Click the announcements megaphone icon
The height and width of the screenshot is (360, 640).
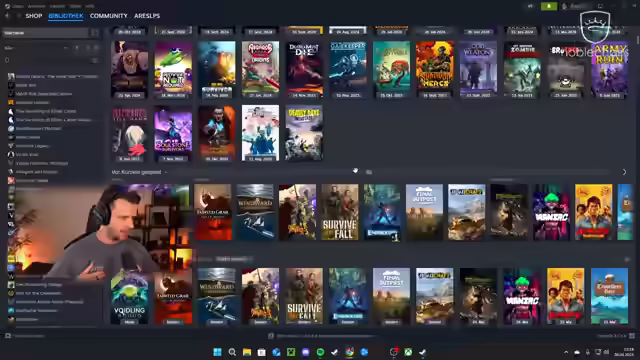click(530, 6)
